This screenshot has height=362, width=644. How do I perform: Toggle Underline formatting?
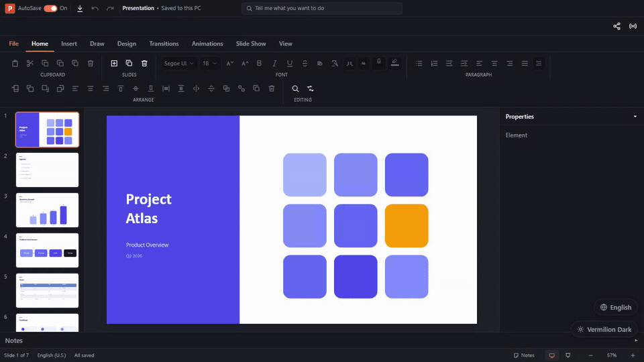(290, 63)
